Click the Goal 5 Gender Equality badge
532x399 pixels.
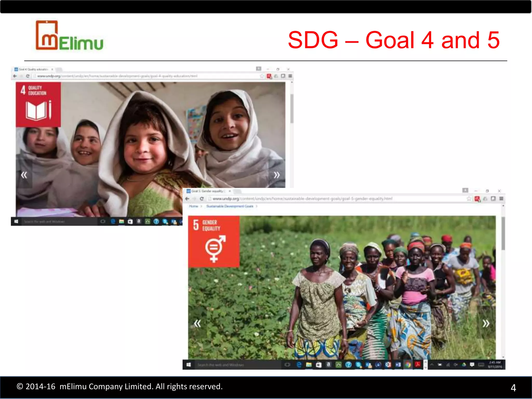pos(214,242)
